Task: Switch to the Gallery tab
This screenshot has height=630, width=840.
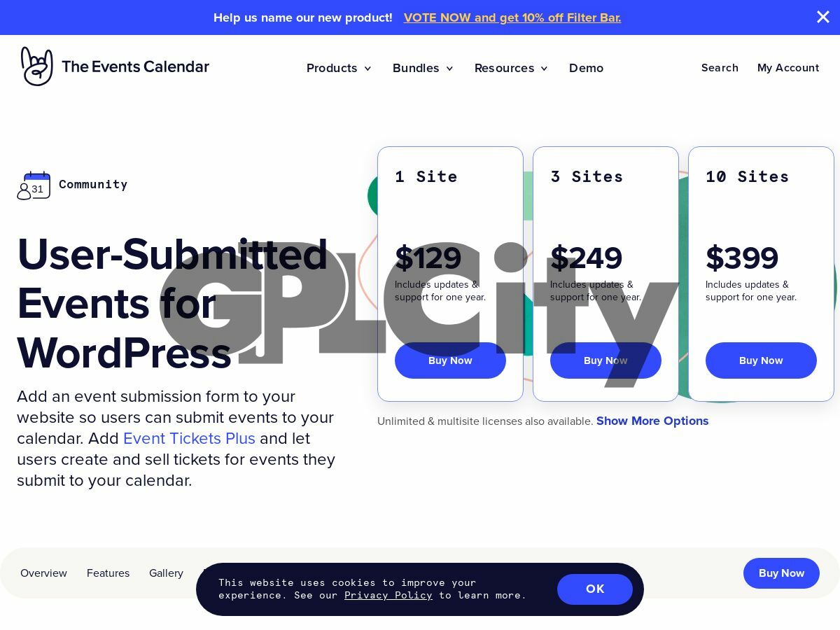Action: (166, 573)
